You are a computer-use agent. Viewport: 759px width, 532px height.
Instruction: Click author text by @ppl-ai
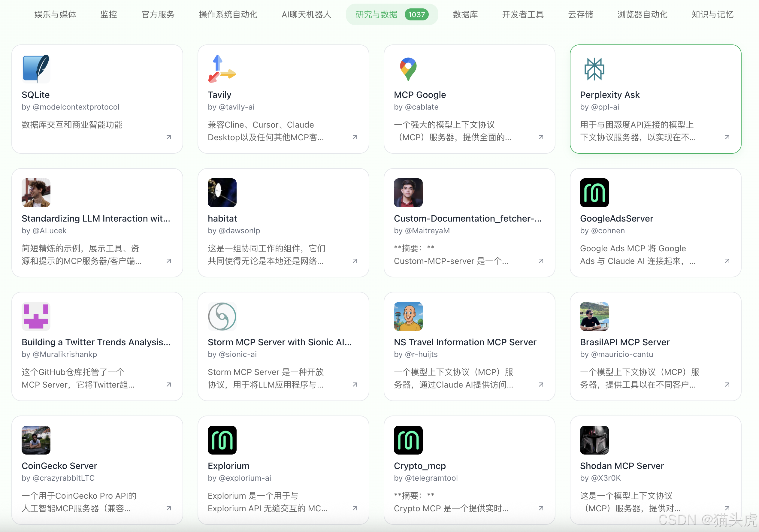click(x=600, y=107)
